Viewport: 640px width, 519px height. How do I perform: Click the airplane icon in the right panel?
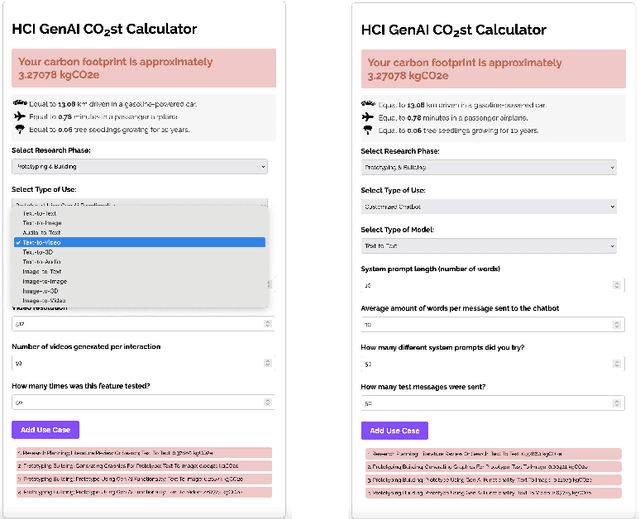(x=369, y=116)
